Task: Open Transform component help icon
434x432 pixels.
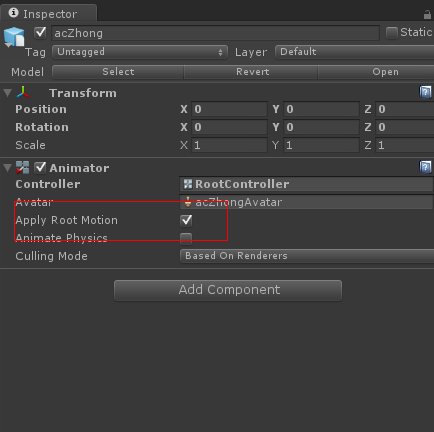Action: pyautogui.click(x=425, y=92)
